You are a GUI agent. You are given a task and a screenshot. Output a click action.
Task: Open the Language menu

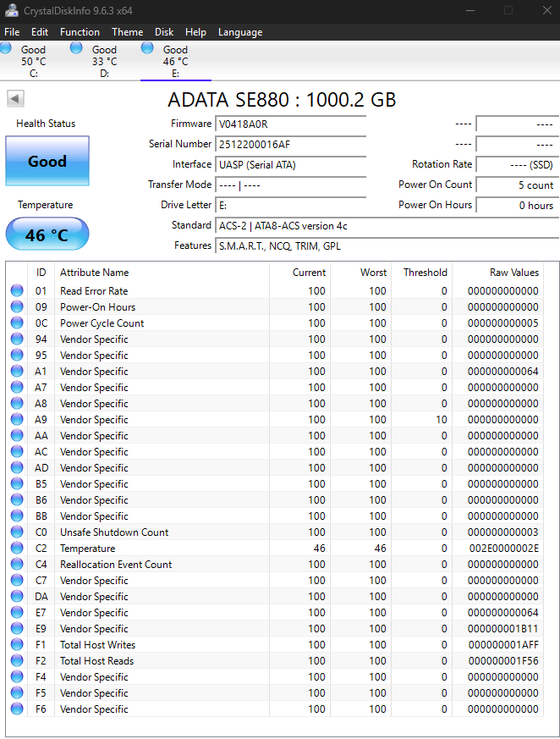(239, 32)
